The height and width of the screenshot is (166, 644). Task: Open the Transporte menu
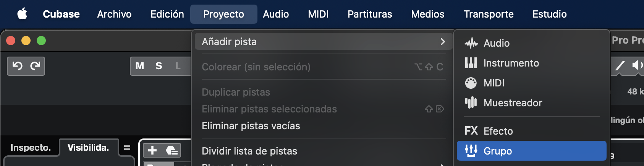click(x=489, y=14)
